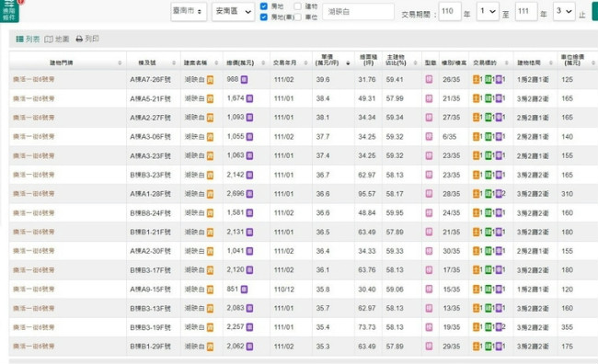Viewport: 598px width, 364px height.
Task: Click the purple parking icon in row B棟B3-23F號
Action: point(499,175)
